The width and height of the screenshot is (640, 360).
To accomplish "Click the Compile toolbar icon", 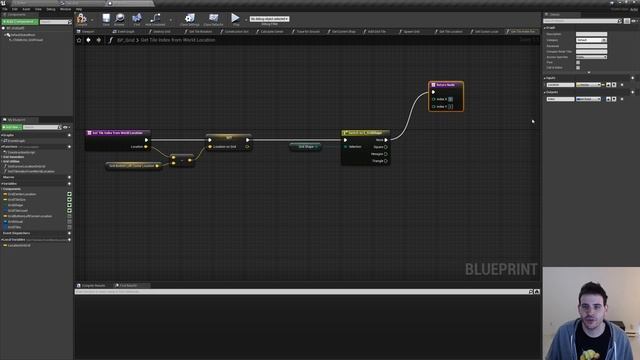I will click(82, 18).
